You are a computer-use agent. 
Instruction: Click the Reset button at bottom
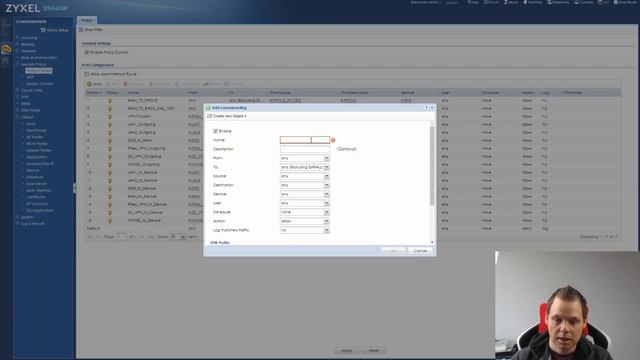coord(373,350)
